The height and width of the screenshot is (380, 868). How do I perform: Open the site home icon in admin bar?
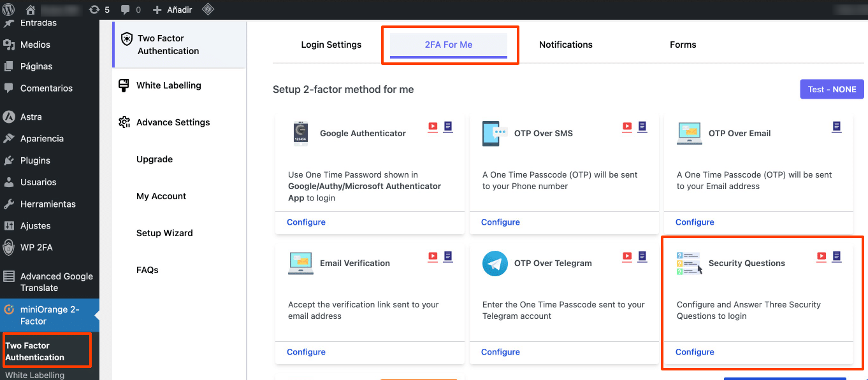point(31,10)
